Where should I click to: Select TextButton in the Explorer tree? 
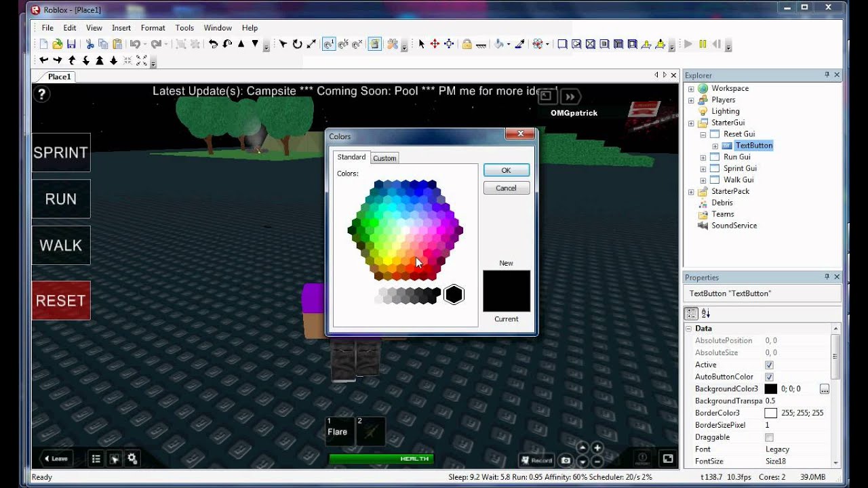coord(753,146)
